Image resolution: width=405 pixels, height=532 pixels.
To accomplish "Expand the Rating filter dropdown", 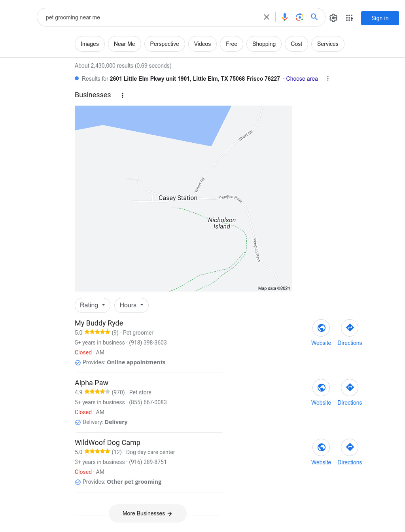I will [93, 305].
